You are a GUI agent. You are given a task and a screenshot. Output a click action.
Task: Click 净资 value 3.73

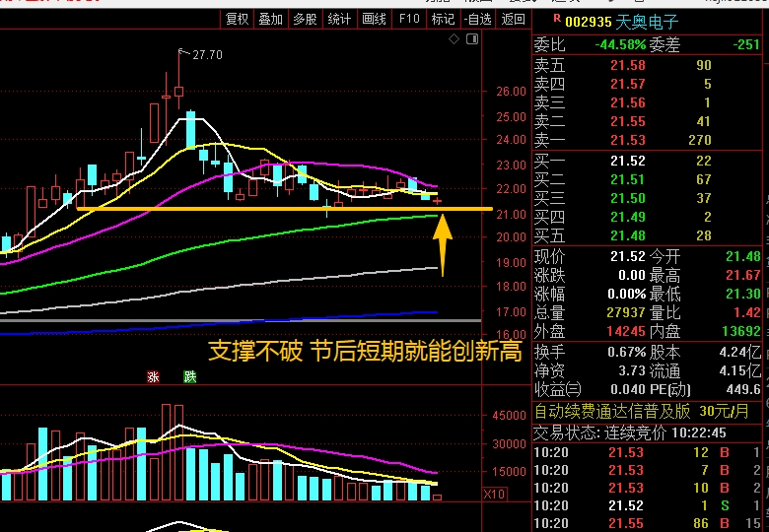tap(632, 370)
